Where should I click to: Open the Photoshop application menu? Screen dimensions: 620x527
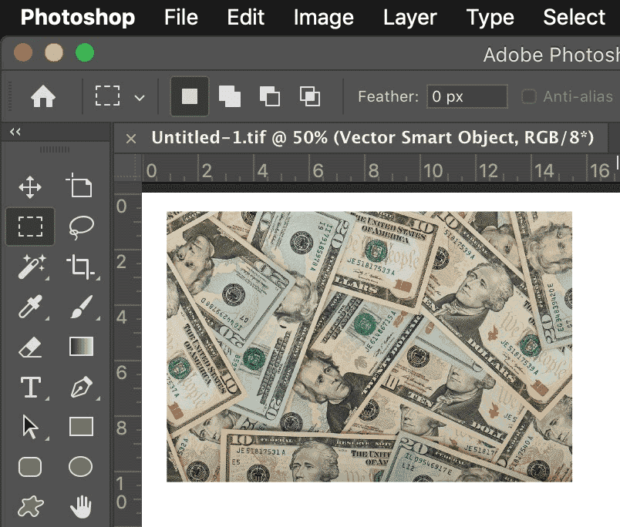tap(78, 17)
